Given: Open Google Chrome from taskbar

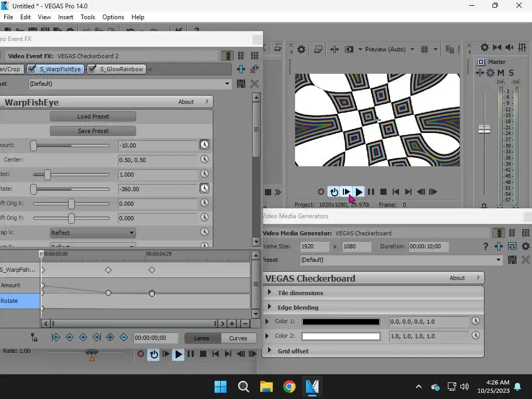Looking at the screenshot, I should tap(289, 387).
